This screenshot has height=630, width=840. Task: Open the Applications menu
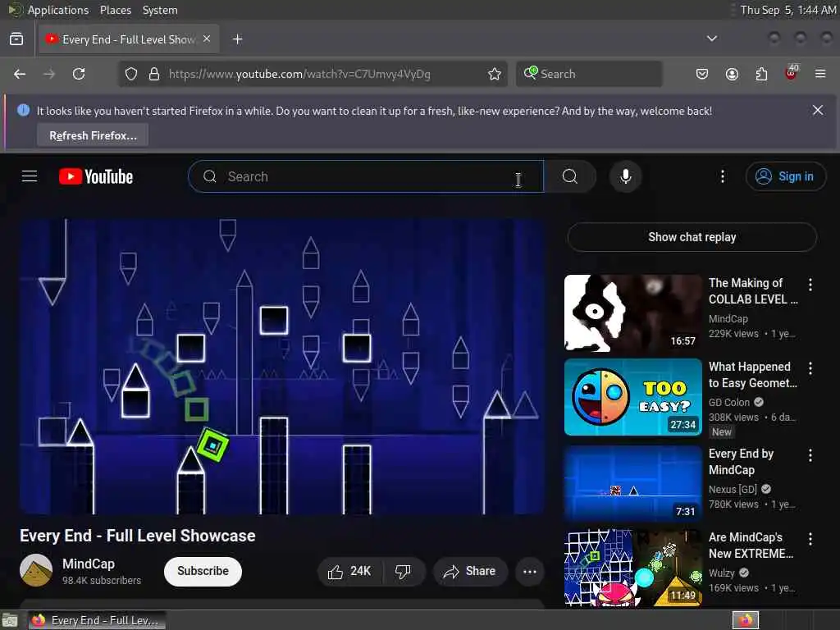pyautogui.click(x=58, y=10)
